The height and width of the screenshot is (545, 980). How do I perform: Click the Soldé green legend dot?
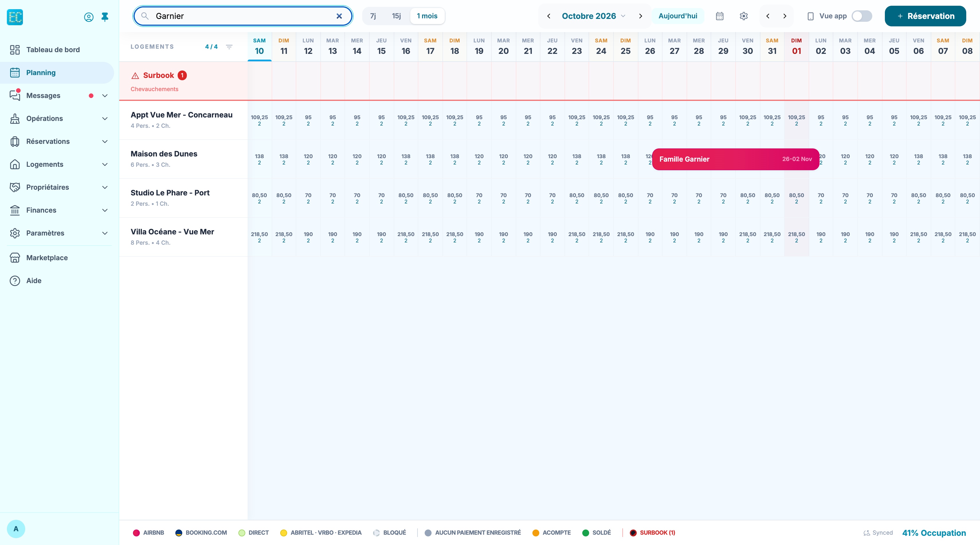(585, 533)
